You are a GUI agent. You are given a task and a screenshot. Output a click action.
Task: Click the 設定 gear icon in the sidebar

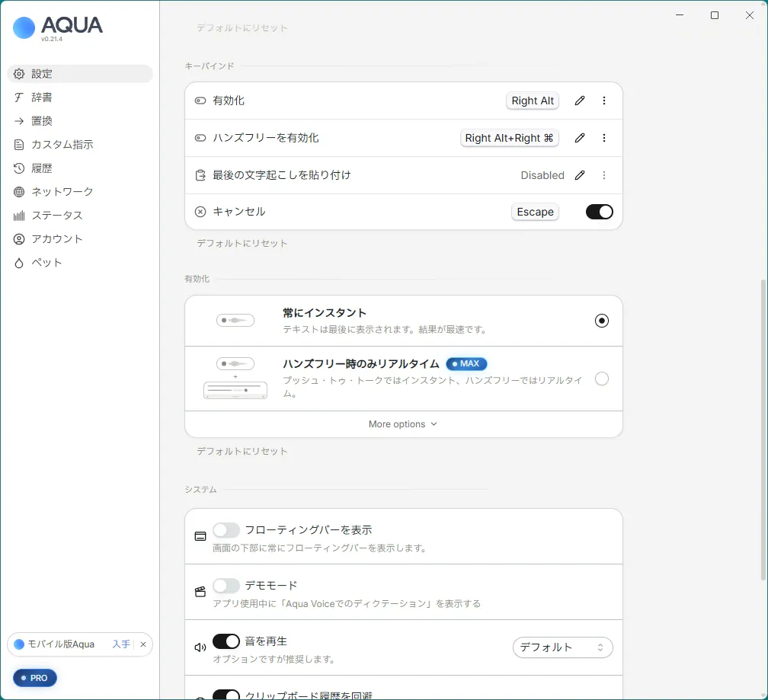click(x=19, y=74)
